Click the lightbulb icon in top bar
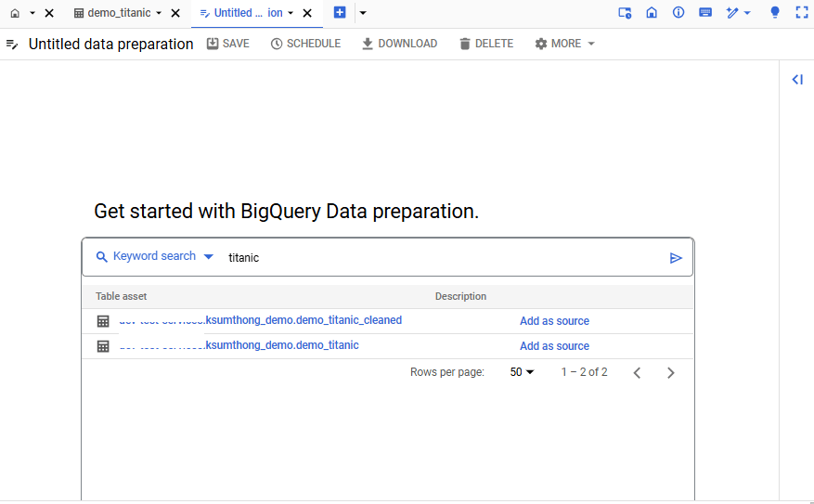This screenshot has height=504, width=814. [x=775, y=13]
